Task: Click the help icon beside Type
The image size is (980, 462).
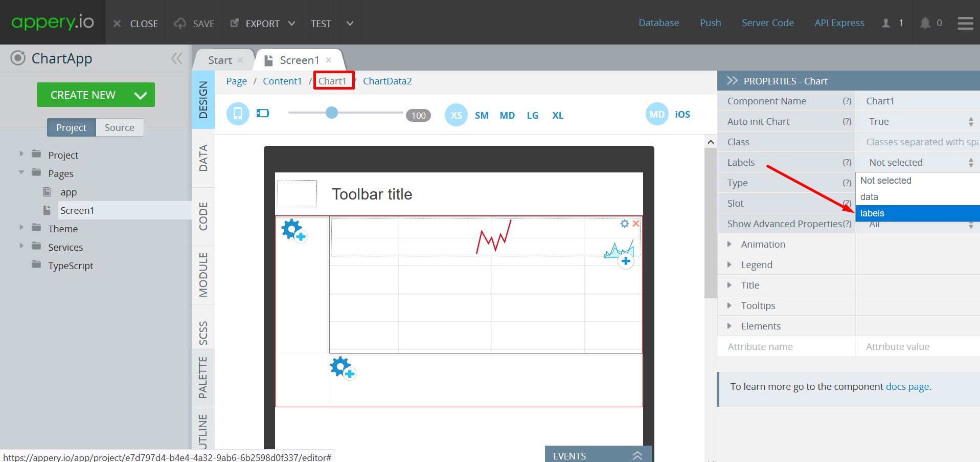Action: pyautogui.click(x=847, y=183)
